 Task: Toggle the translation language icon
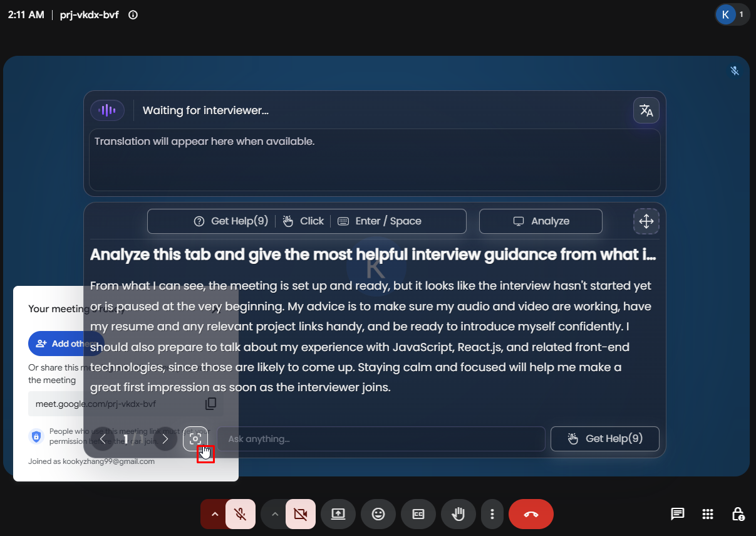pyautogui.click(x=646, y=110)
